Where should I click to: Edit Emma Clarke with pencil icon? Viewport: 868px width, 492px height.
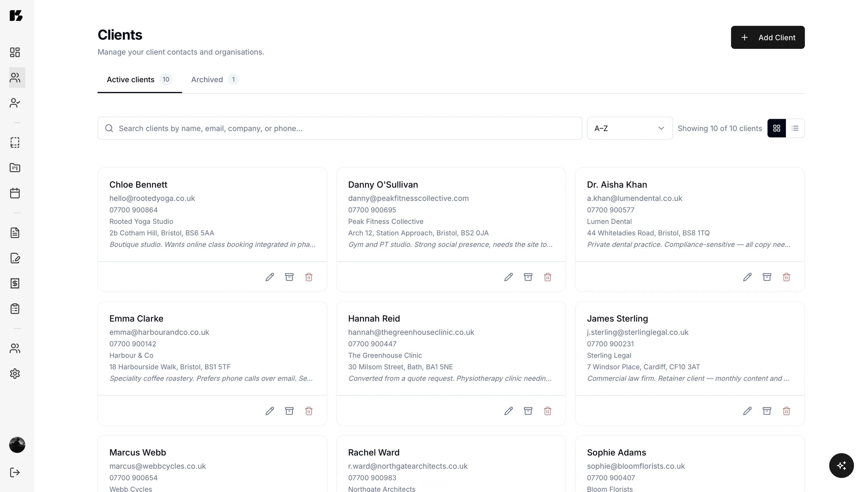[x=270, y=411]
